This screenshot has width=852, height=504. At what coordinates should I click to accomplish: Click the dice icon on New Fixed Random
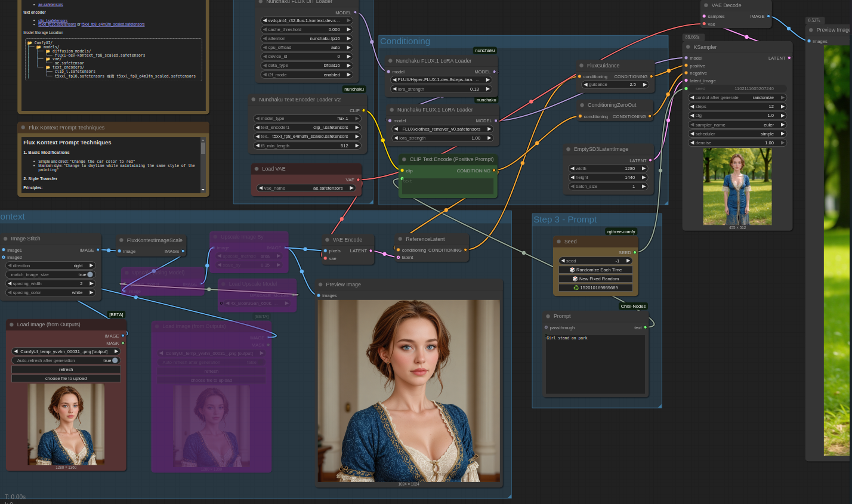pos(575,279)
